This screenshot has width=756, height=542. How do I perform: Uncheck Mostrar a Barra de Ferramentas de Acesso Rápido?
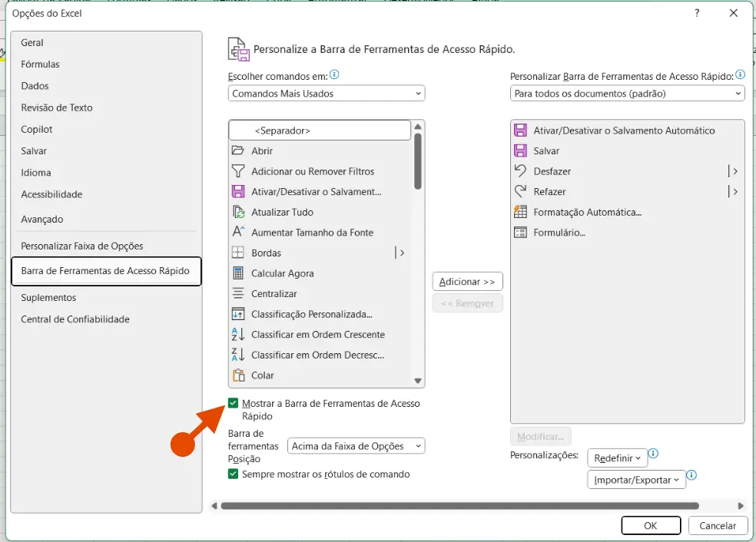[x=234, y=403]
